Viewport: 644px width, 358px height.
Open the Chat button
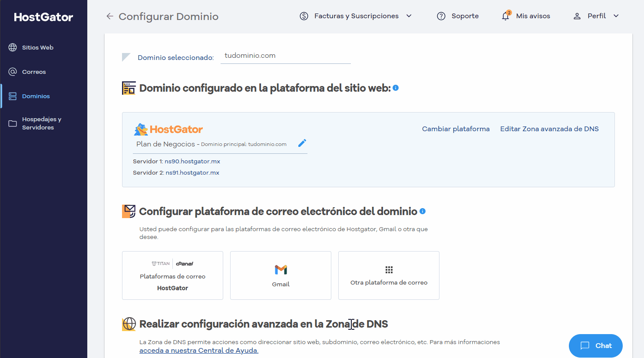tap(595, 346)
